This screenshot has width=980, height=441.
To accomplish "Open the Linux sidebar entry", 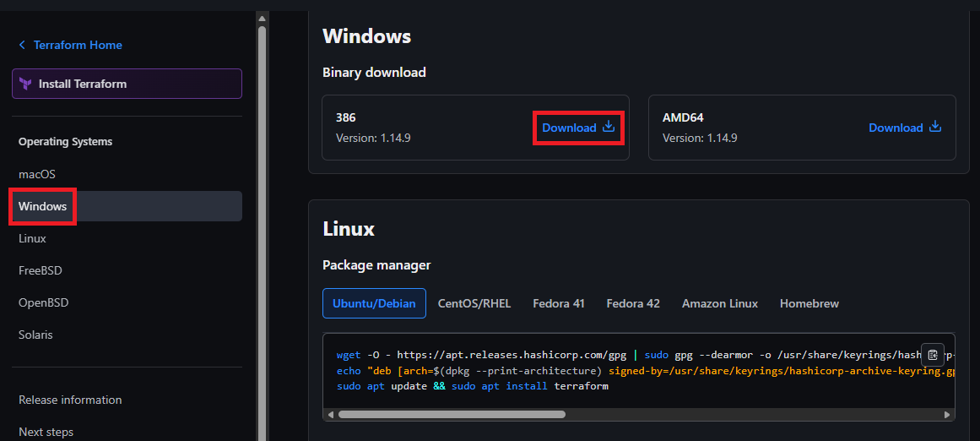I will click(33, 238).
